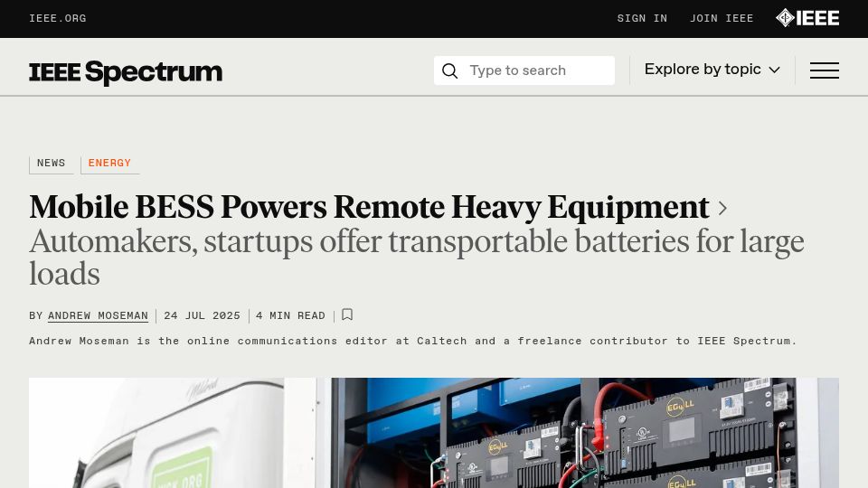Image resolution: width=868 pixels, height=488 pixels.
Task: Click JOIN IEEE link
Action: point(722,18)
